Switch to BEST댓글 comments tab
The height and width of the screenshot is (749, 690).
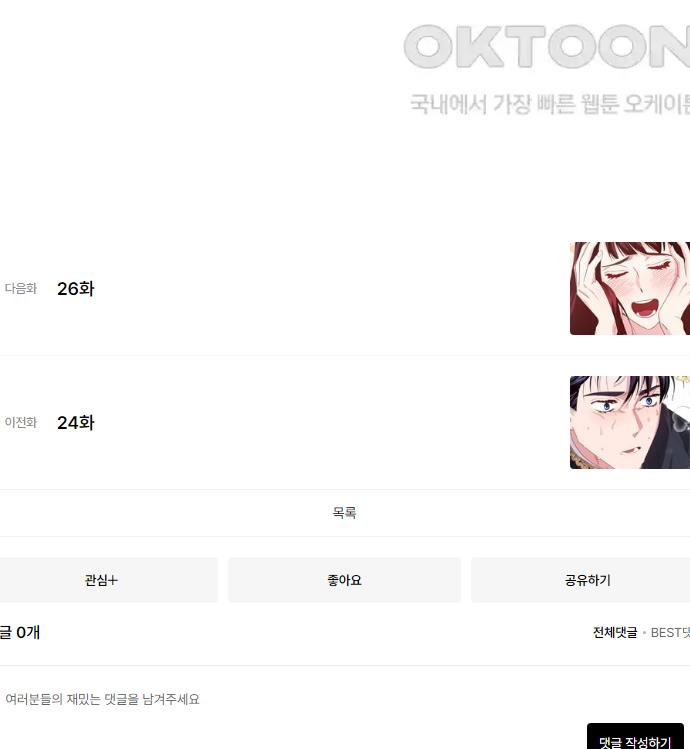coord(670,632)
